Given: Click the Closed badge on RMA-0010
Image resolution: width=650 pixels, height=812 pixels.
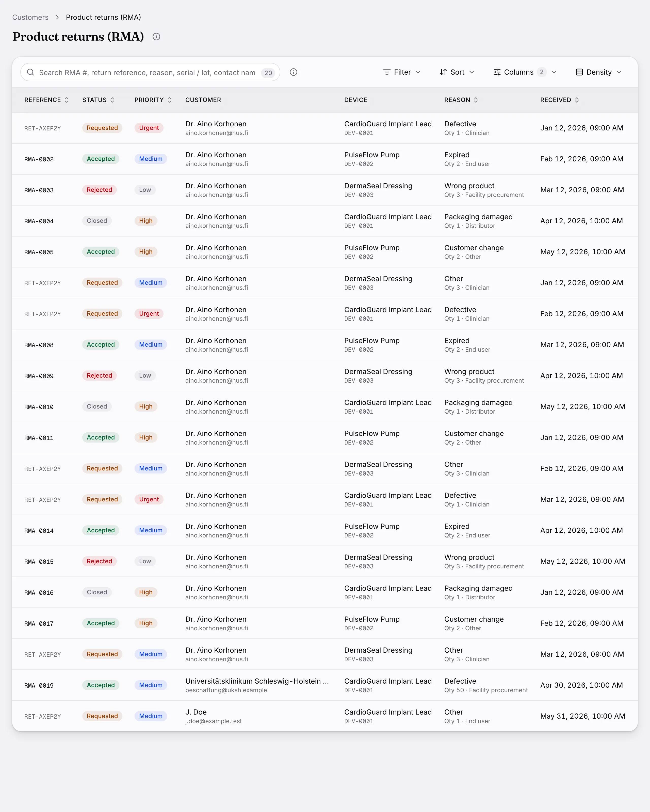Looking at the screenshot, I should [97, 406].
